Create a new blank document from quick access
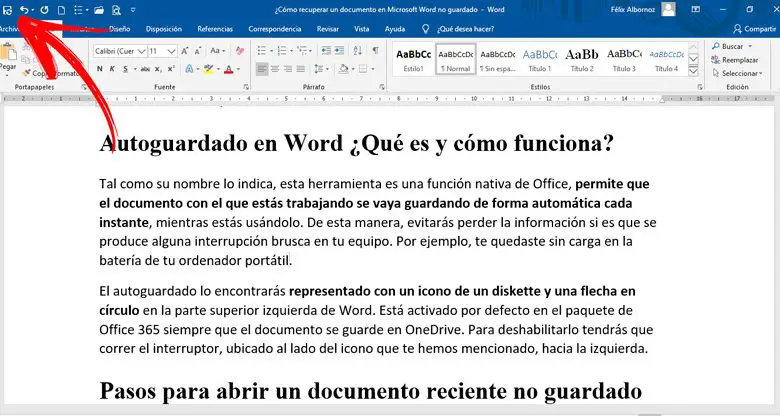 tap(61, 9)
